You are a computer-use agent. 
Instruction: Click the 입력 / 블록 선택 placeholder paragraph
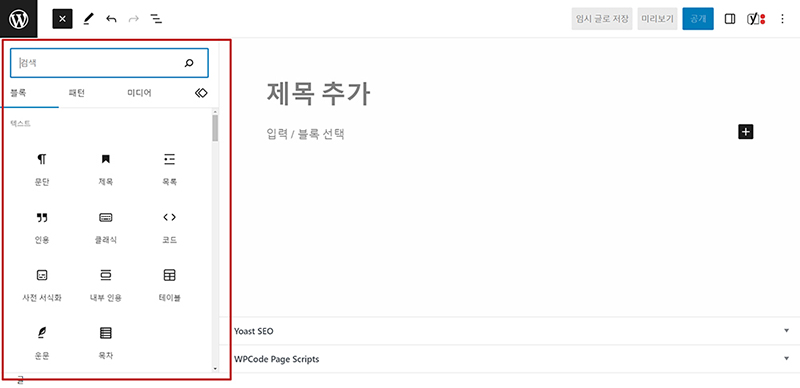click(306, 134)
